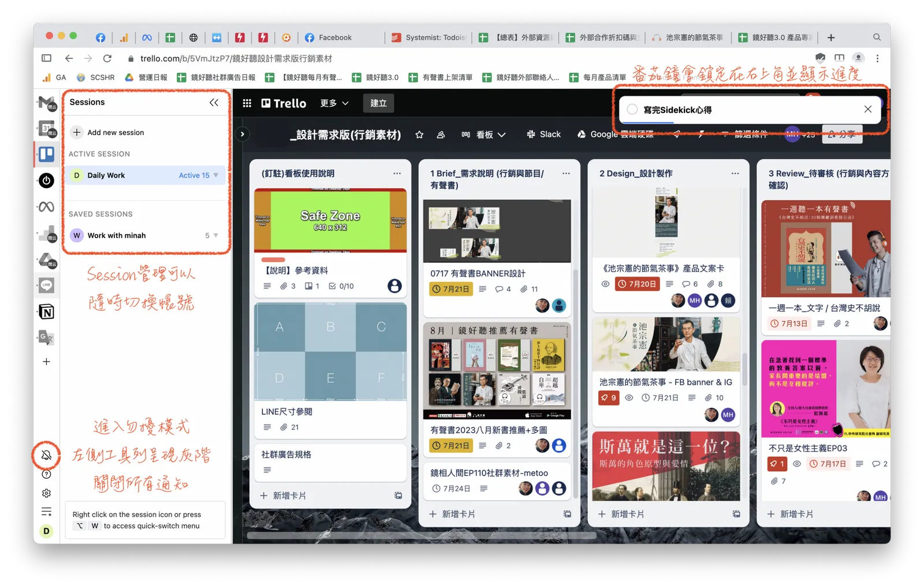Image resolution: width=924 pixels, height=588 pixels.
Task: Open Meta app in sidebar
Action: (x=46, y=207)
